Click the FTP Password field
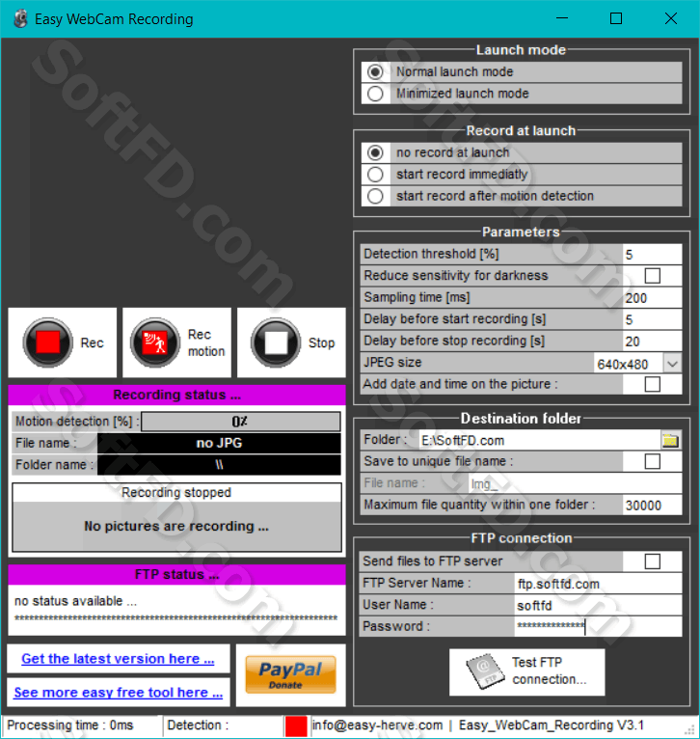 tap(598, 626)
